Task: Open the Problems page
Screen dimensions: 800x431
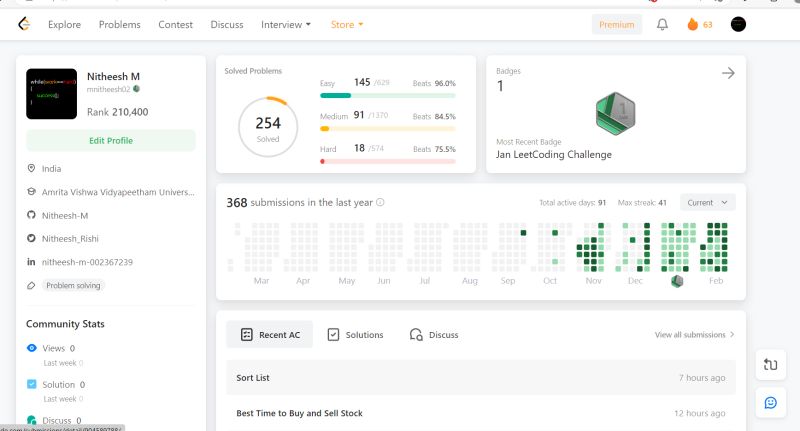Action: [x=119, y=24]
